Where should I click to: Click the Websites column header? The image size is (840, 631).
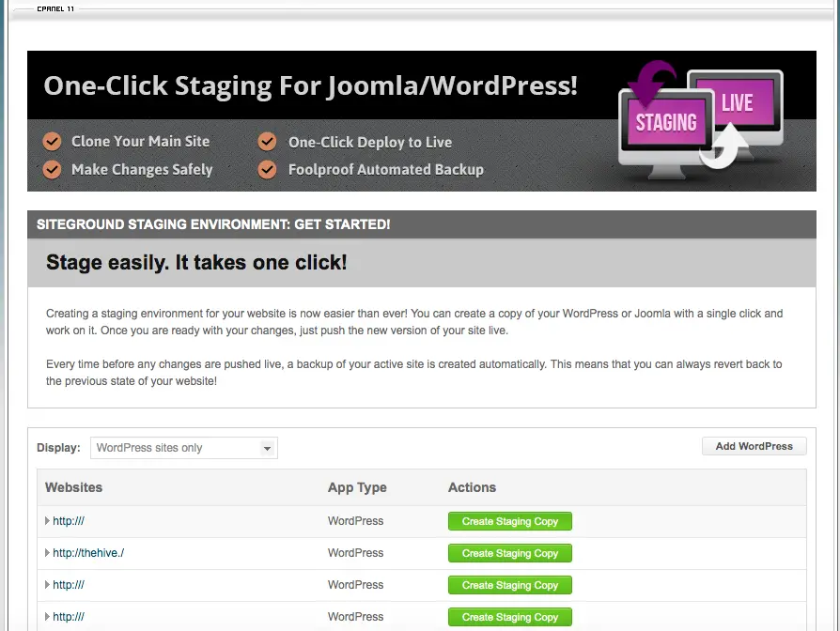point(74,487)
